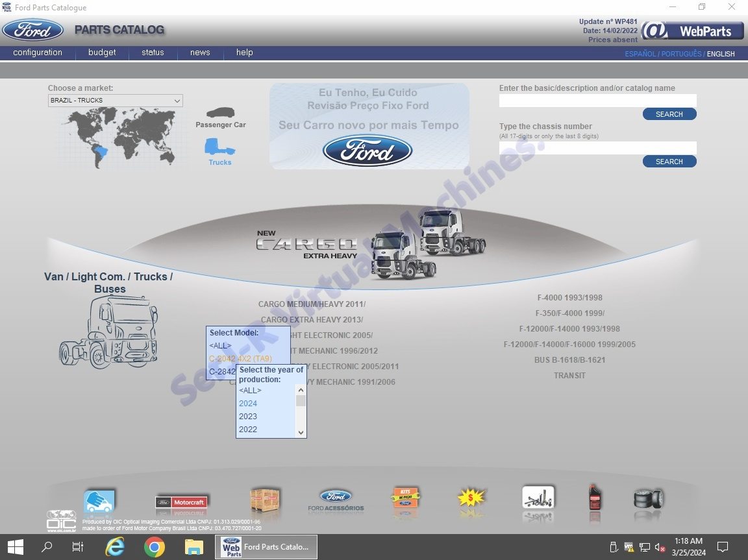The image size is (748, 560).
Task: Open the notification center icon
Action: tap(723, 546)
